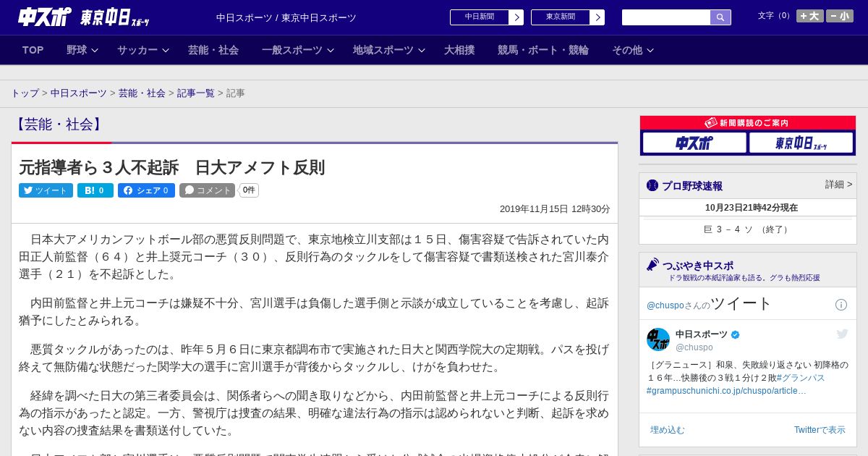
Task: Open the 東京新聞 link button
Action: point(561,17)
